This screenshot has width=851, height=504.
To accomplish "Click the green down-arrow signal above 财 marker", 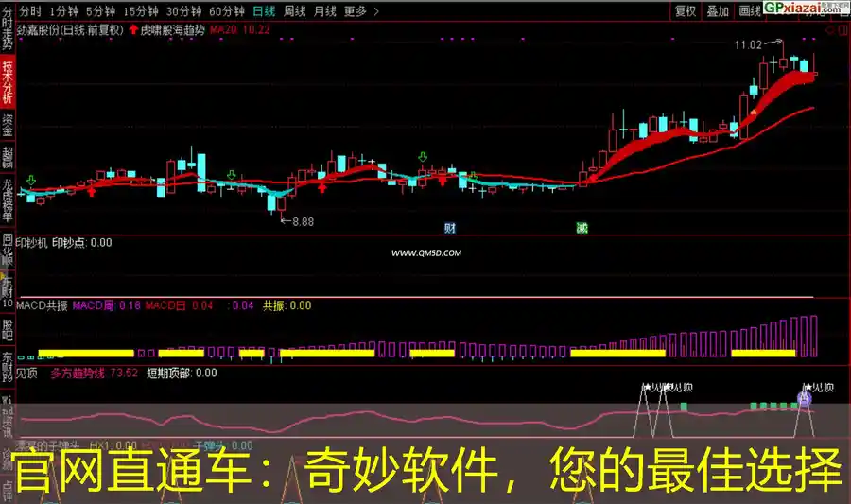I will pyautogui.click(x=423, y=157).
